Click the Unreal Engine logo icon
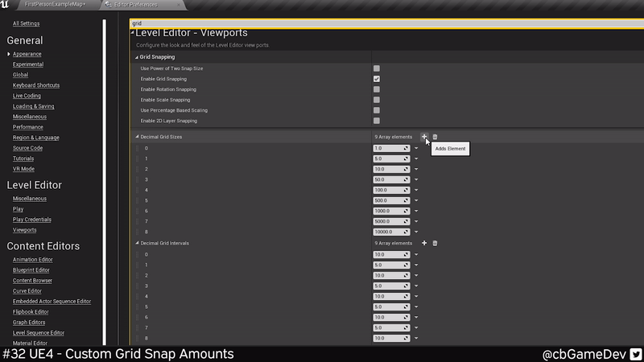The image size is (644, 362). pos(7,6)
